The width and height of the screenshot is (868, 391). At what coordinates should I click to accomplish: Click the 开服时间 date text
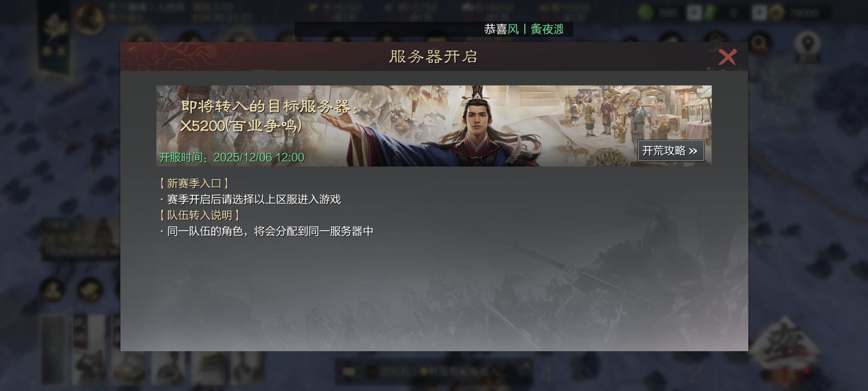pos(232,157)
